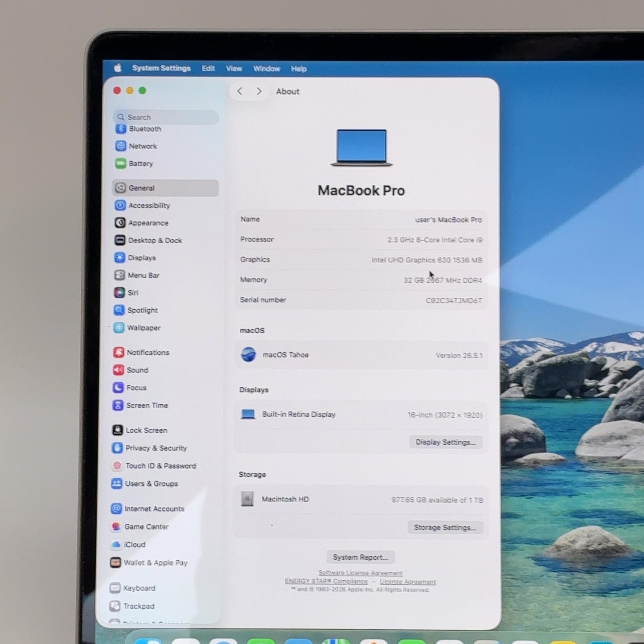Click the Display Settings button
This screenshot has width=644, height=644.
[446, 442]
